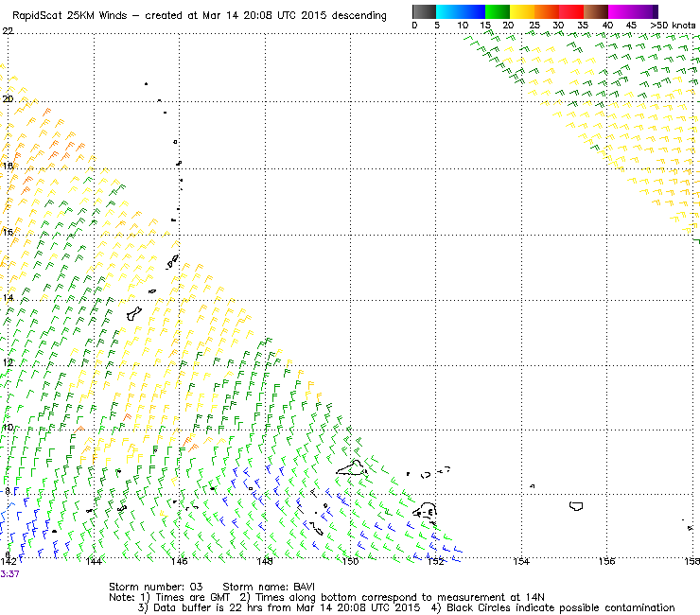The width and height of the screenshot is (700, 615).
Task: Select the green 15-20 knots legend swatch
Action: pyautogui.click(x=498, y=11)
